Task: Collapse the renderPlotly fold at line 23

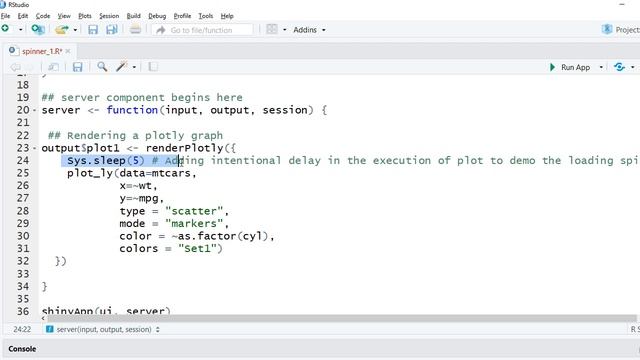Action: click(34, 148)
